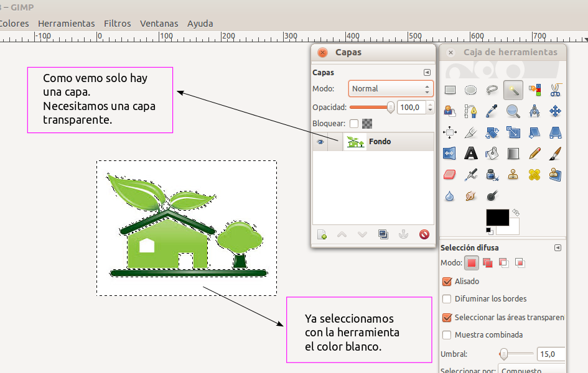
Task: Select the Crop tool
Action: [x=470, y=132]
